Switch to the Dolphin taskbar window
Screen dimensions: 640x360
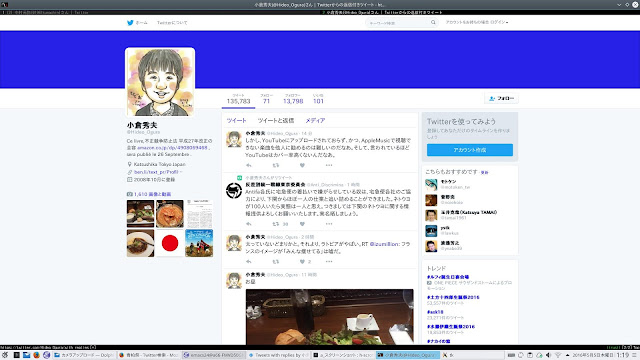(84, 355)
